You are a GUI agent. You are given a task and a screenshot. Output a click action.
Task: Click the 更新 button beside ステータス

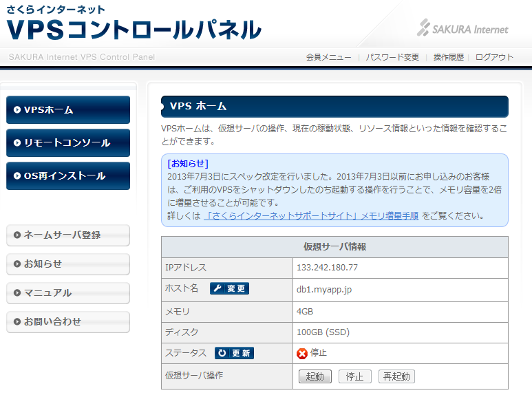(234, 353)
